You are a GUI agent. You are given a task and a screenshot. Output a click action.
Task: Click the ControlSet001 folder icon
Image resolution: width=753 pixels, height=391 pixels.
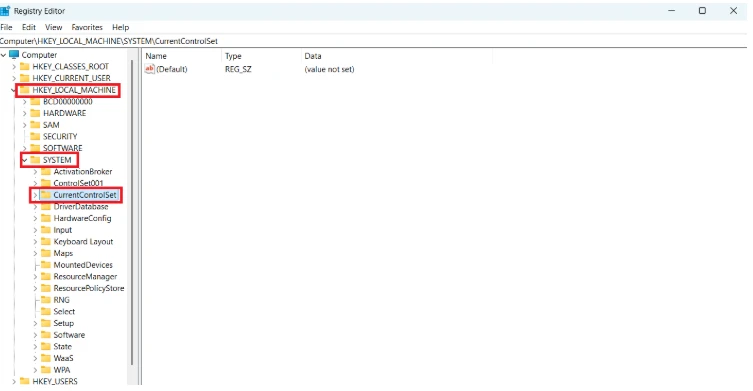[x=46, y=183]
